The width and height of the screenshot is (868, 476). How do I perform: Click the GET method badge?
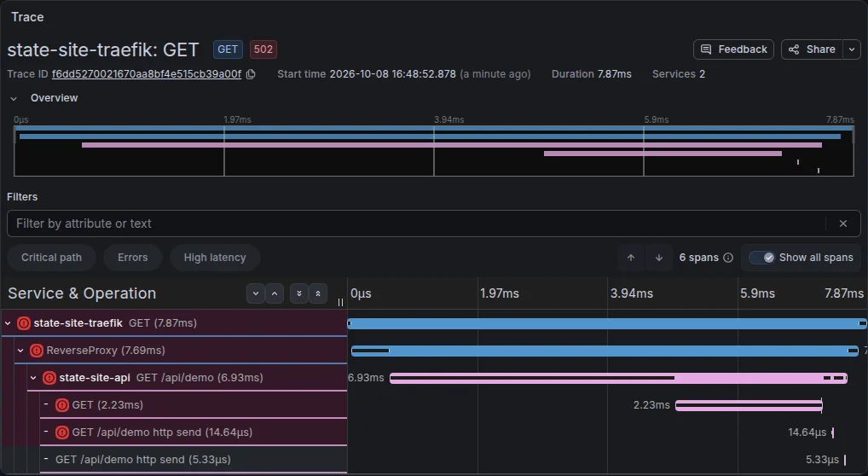[228, 49]
